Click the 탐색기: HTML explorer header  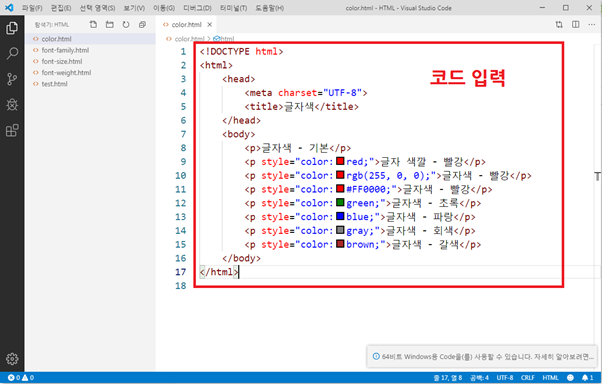pyautogui.click(x=52, y=25)
